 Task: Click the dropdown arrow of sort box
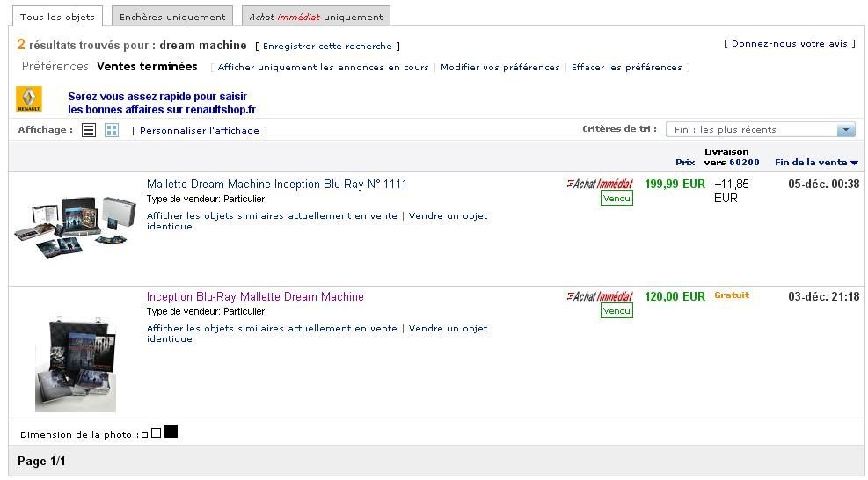click(846, 129)
